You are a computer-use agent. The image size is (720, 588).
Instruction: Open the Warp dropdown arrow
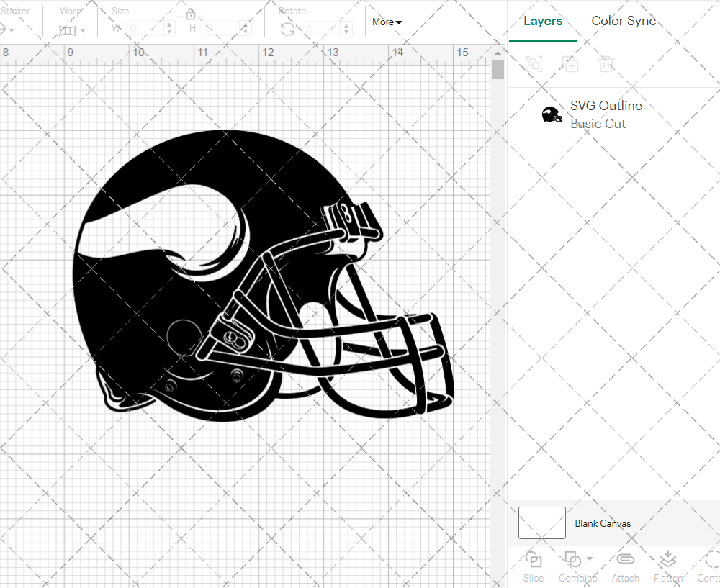[x=83, y=31]
